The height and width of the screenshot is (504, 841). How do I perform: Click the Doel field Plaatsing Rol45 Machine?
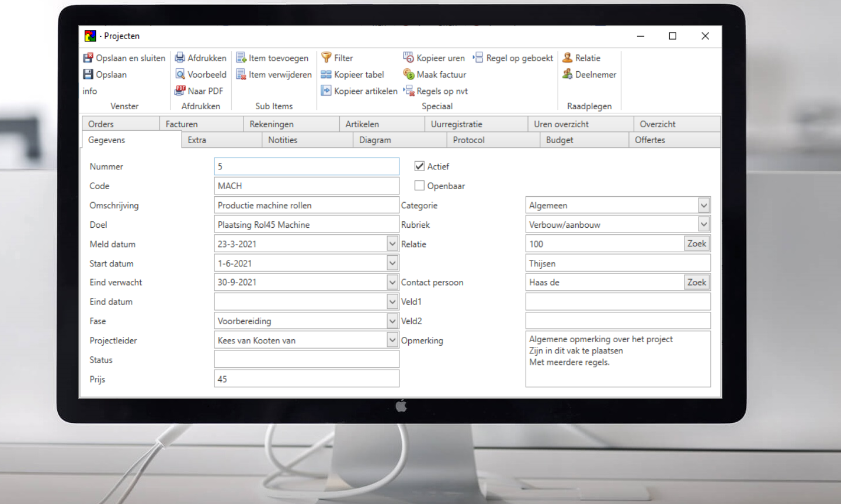[307, 224]
